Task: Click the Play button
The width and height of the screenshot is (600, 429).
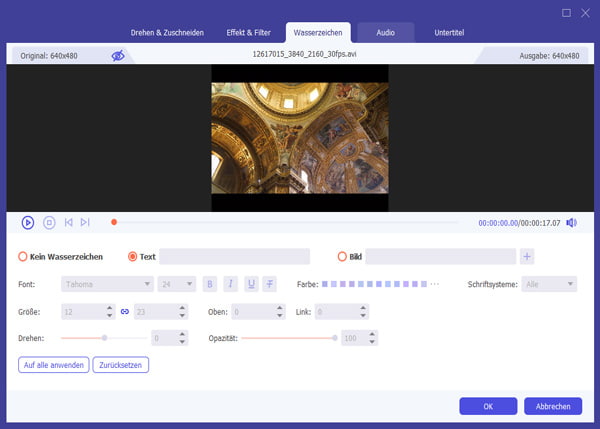Action: tap(28, 222)
